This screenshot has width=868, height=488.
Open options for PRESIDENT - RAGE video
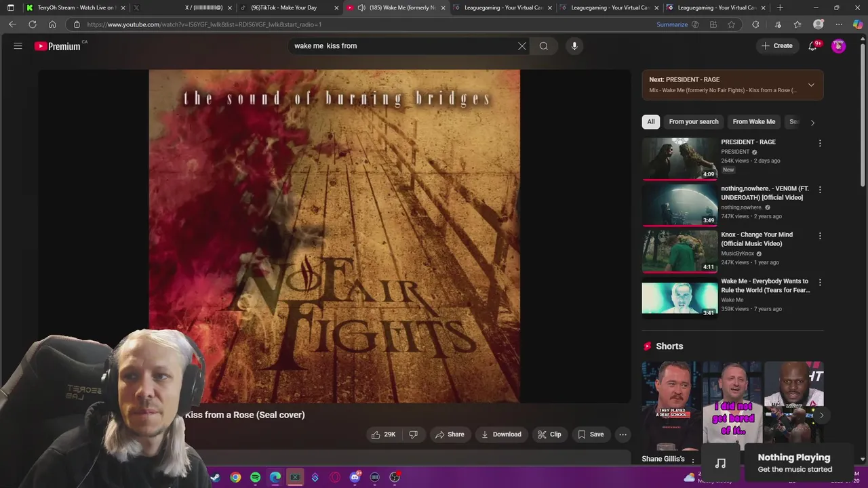pos(820,143)
